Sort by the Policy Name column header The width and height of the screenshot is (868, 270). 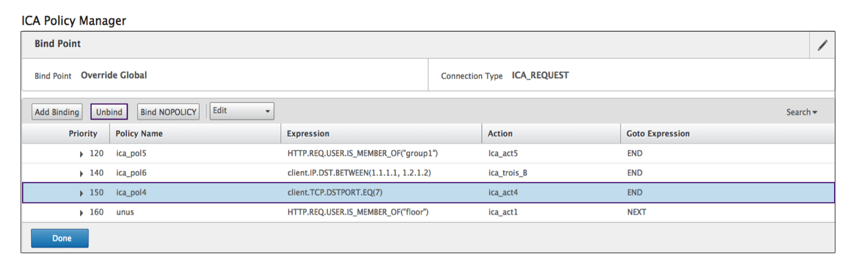coord(139,134)
